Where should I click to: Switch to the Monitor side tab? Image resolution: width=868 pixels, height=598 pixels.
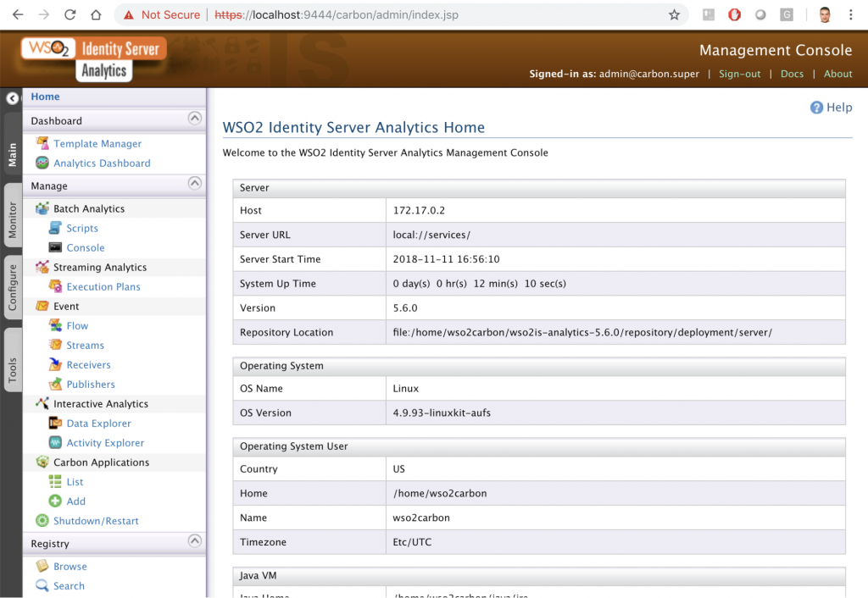pos(13,219)
